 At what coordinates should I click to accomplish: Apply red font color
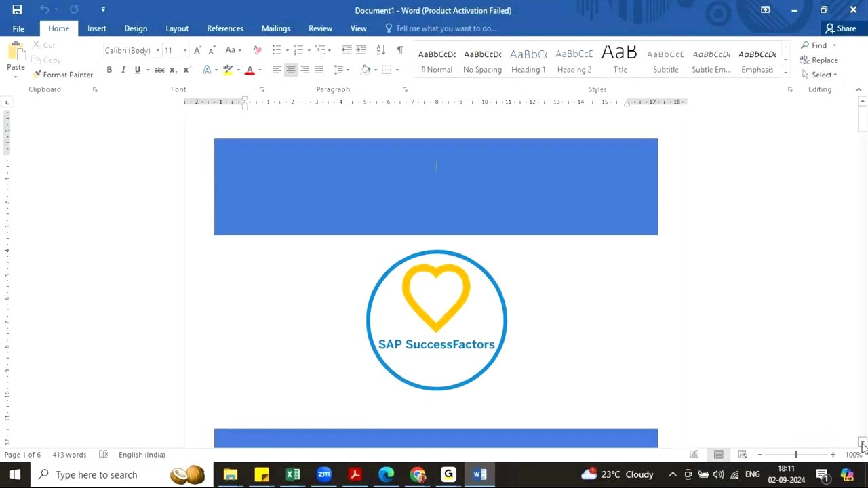[x=250, y=70]
